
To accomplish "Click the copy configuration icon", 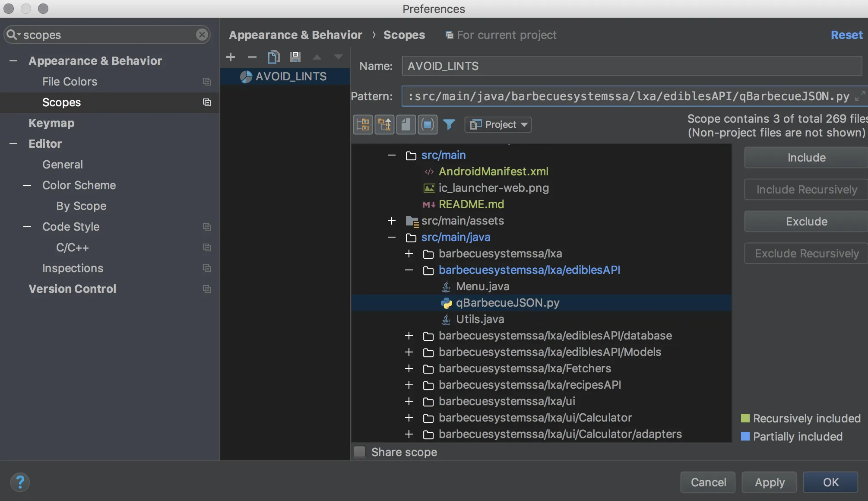I will (273, 57).
